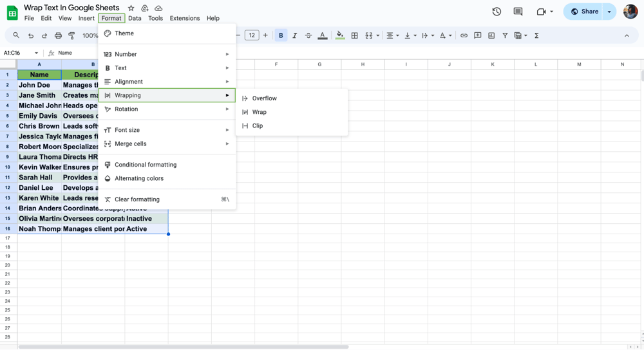Click the Share button
The height and width of the screenshot is (350, 644).
583,12
